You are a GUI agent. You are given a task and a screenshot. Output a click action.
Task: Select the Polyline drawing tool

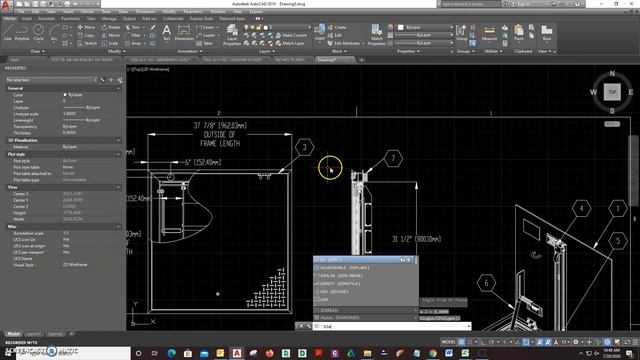(x=22, y=33)
